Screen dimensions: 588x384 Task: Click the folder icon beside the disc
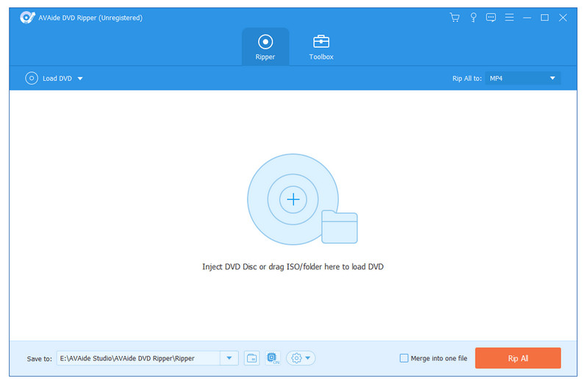[340, 227]
